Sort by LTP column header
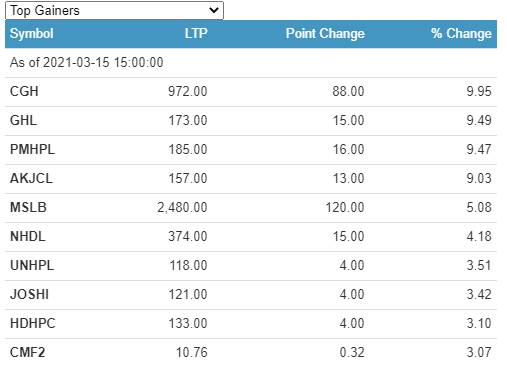The height and width of the screenshot is (367, 507). click(x=196, y=34)
